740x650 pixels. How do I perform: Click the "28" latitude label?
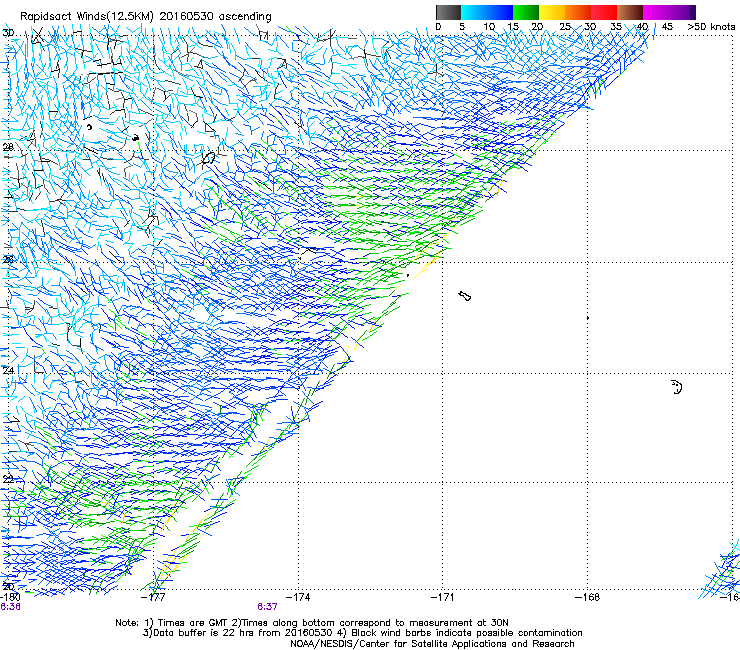(x=8, y=147)
